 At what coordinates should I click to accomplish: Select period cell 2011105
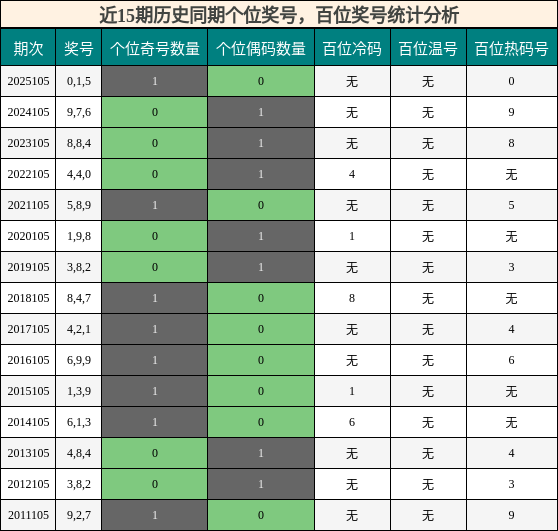(x=28, y=515)
